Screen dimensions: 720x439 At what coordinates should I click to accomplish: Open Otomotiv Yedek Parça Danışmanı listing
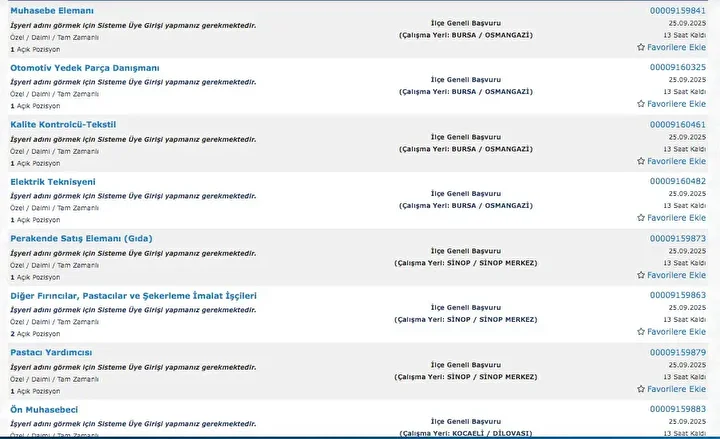[84, 67]
